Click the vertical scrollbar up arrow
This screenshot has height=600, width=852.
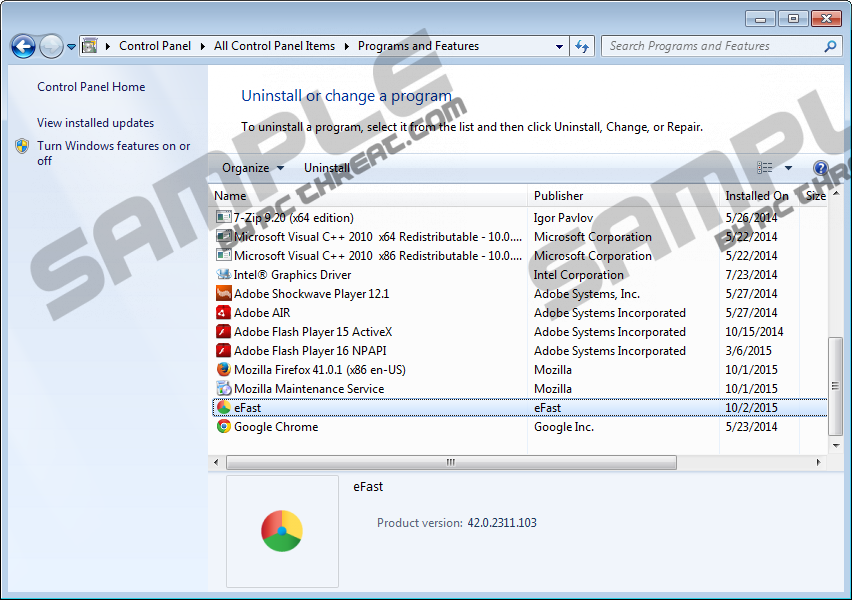click(836, 193)
